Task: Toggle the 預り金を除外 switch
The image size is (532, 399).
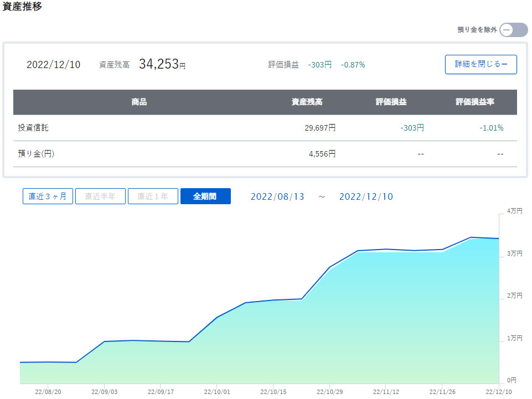Action: pos(513,30)
